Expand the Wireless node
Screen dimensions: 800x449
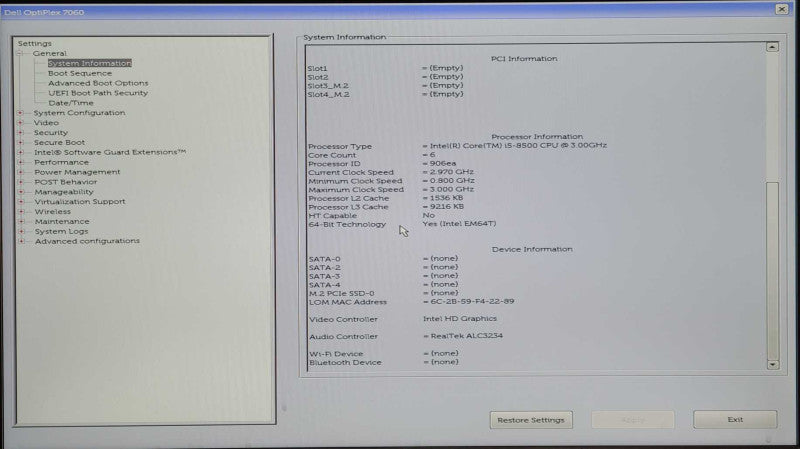click(x=21, y=212)
